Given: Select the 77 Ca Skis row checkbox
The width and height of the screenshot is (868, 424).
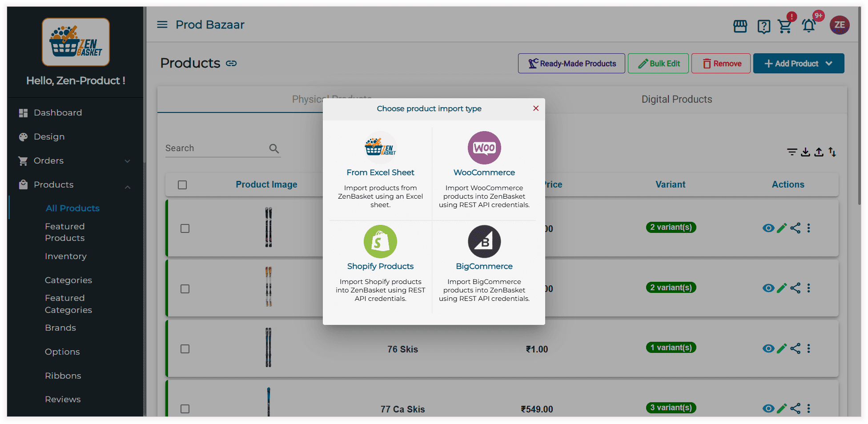Looking at the screenshot, I should point(185,409).
